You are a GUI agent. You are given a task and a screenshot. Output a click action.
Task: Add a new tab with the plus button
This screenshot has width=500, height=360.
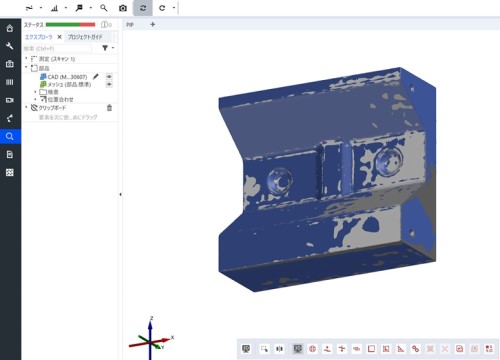pos(153,24)
